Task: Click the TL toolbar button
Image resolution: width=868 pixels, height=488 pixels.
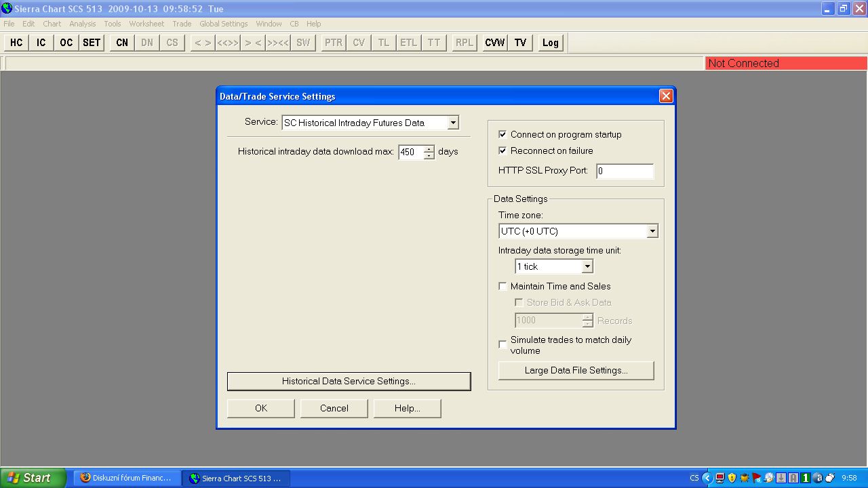Action: click(x=384, y=43)
